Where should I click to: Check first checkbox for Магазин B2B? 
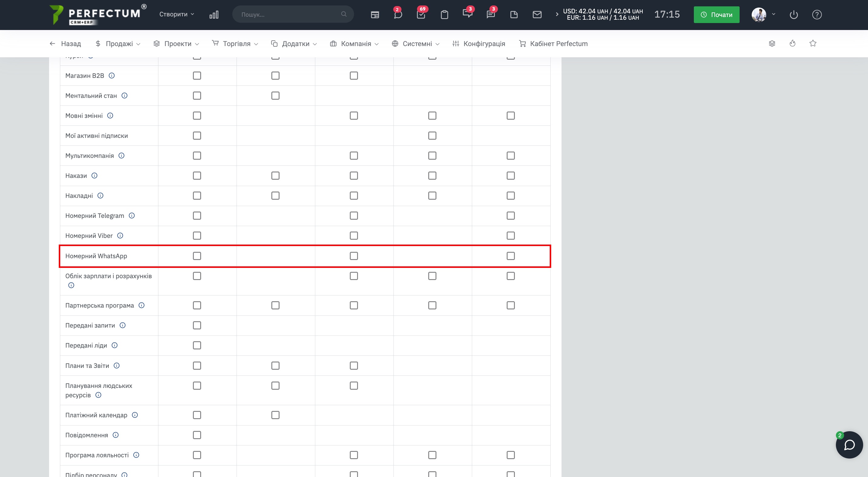pyautogui.click(x=197, y=75)
